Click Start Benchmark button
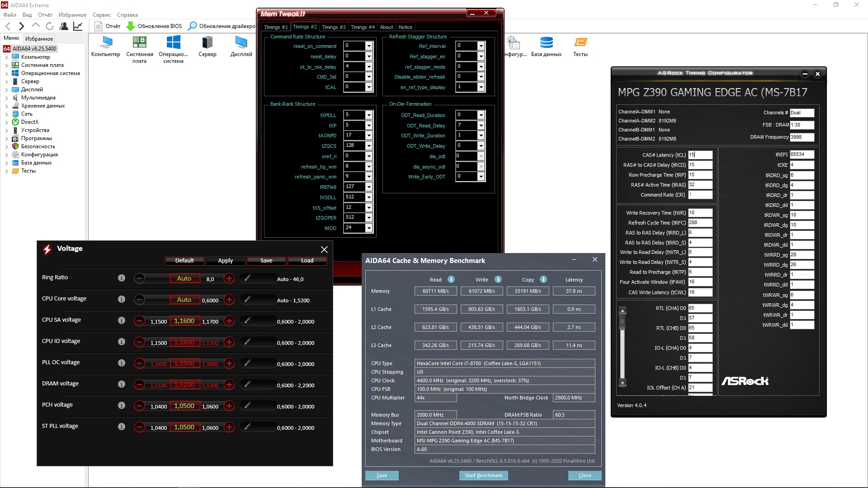868x488 pixels. click(x=483, y=475)
